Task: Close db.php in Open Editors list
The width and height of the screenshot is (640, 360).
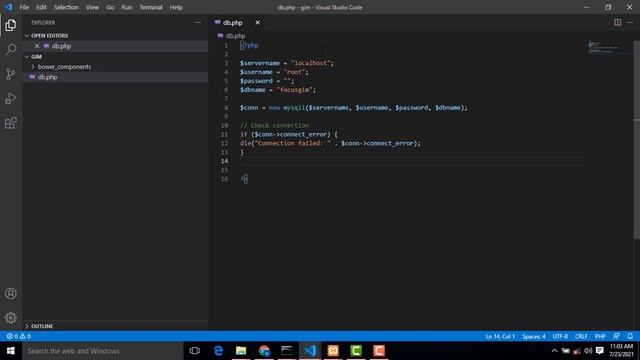Action: coord(37,46)
